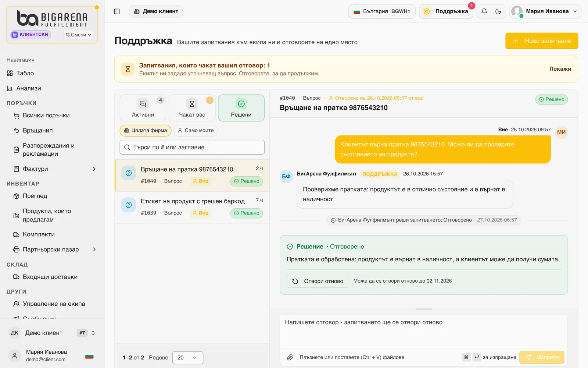588x368 pixels.
Task: Select ticket Връщане на пратка 9876543210 in list
Action: (192, 176)
